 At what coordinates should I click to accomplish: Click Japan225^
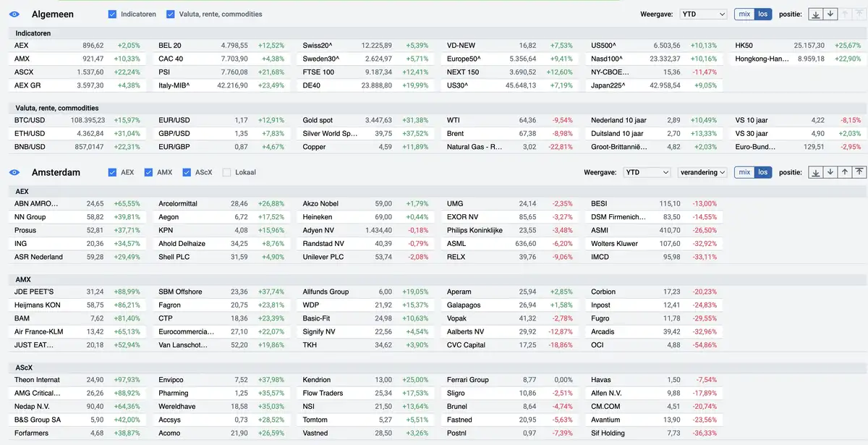[x=609, y=85]
